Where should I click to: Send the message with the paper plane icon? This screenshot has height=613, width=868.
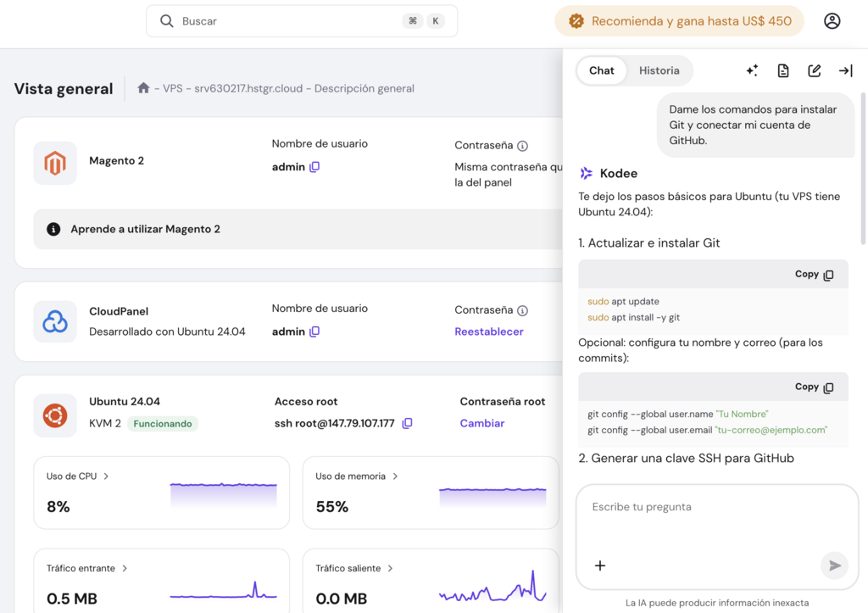point(834,566)
